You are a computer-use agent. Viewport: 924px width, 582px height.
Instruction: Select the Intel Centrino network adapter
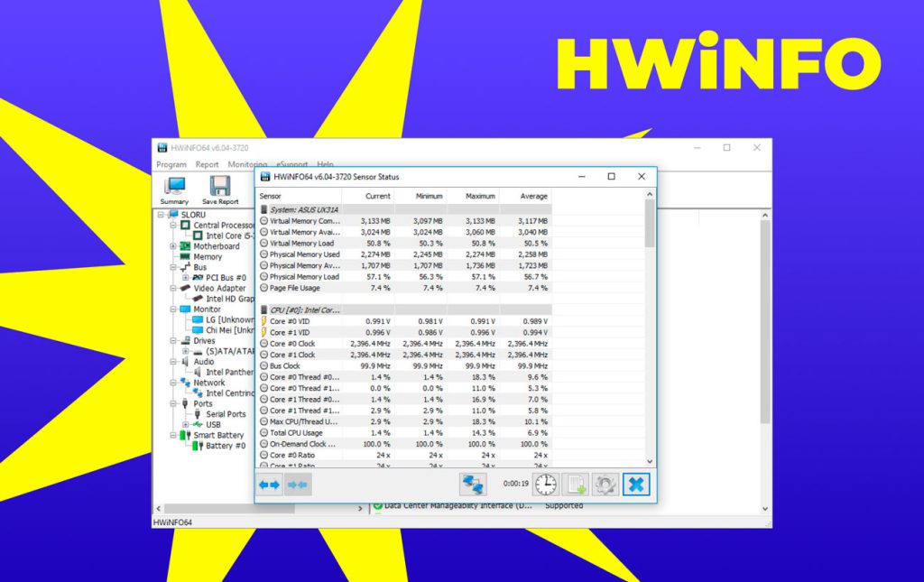point(229,393)
